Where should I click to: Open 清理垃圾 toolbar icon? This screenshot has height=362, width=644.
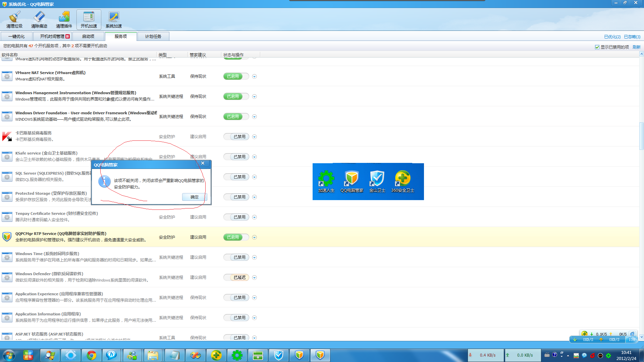[x=14, y=19]
